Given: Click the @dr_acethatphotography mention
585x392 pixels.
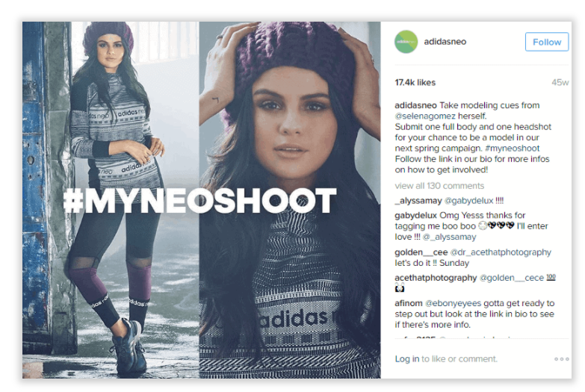Looking at the screenshot, I should pyautogui.click(x=501, y=252).
